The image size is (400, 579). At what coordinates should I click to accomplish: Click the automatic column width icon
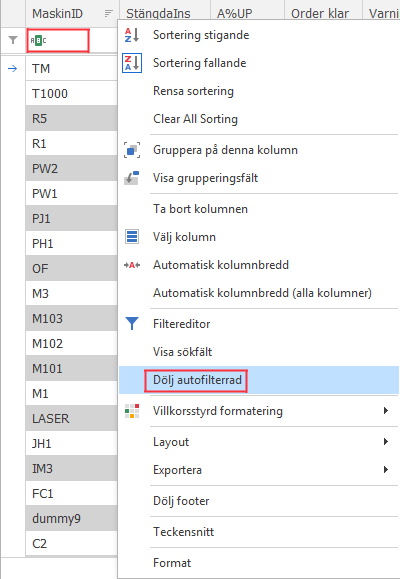[x=132, y=265]
